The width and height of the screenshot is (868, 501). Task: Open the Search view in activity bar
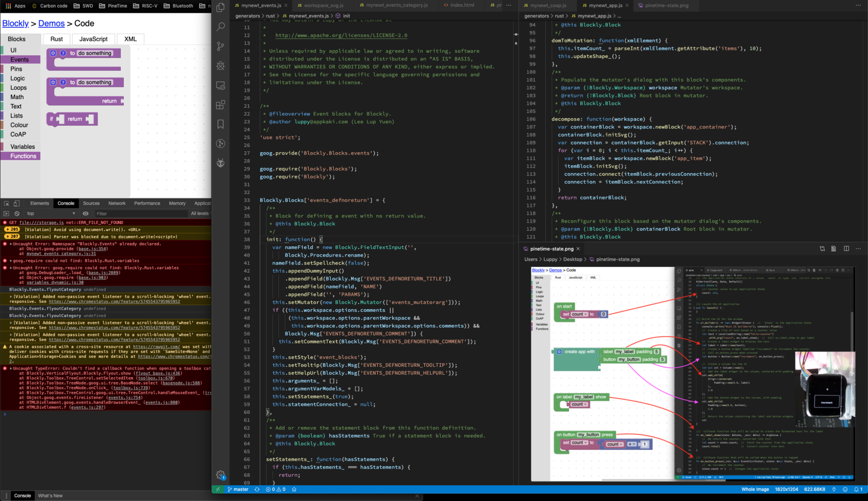221,27
